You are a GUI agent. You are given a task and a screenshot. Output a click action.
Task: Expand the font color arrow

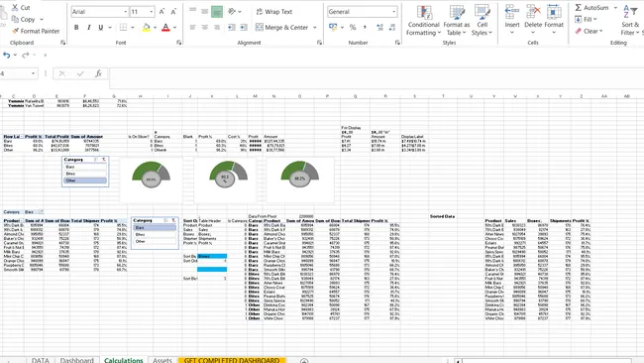tap(174, 27)
